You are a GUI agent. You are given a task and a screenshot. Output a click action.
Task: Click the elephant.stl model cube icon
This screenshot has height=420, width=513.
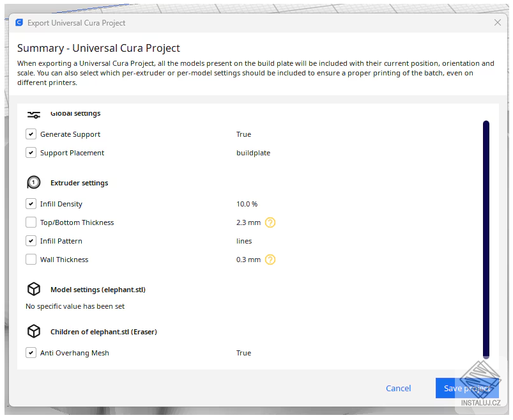point(34,290)
